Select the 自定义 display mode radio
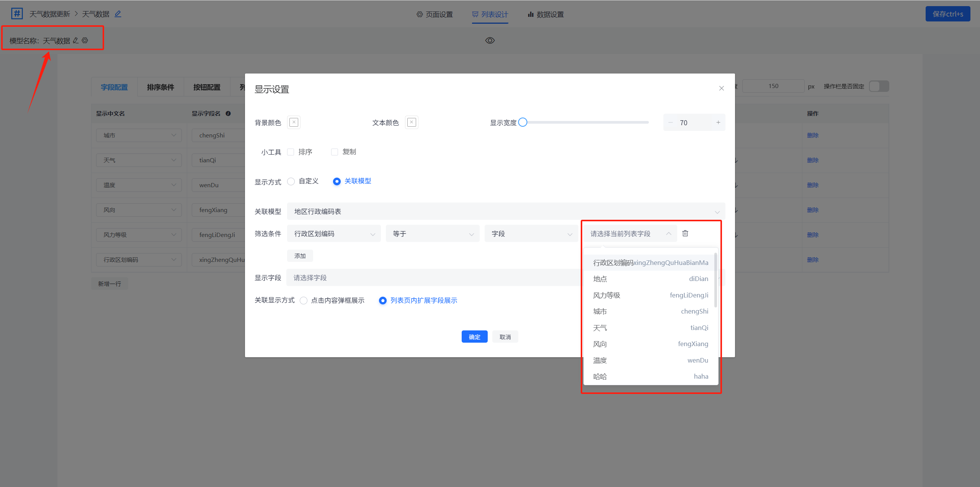980x487 pixels. click(x=291, y=181)
